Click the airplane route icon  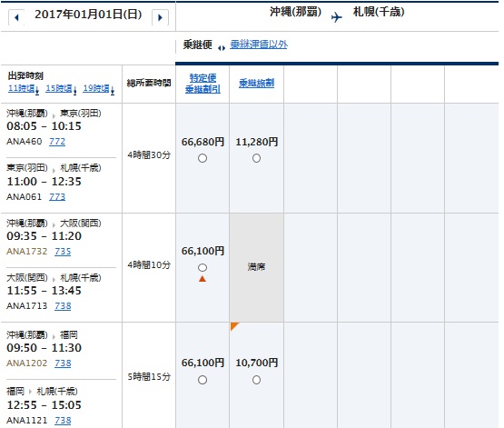pos(337,16)
